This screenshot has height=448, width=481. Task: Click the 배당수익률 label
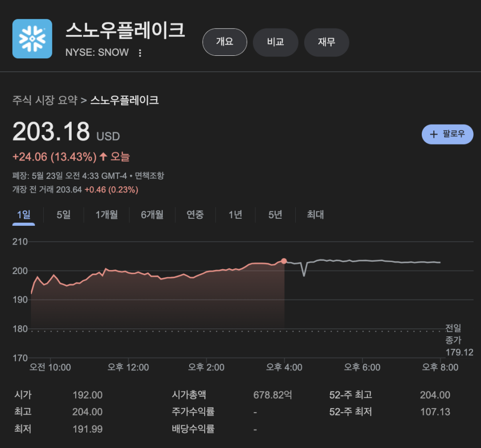193,429
